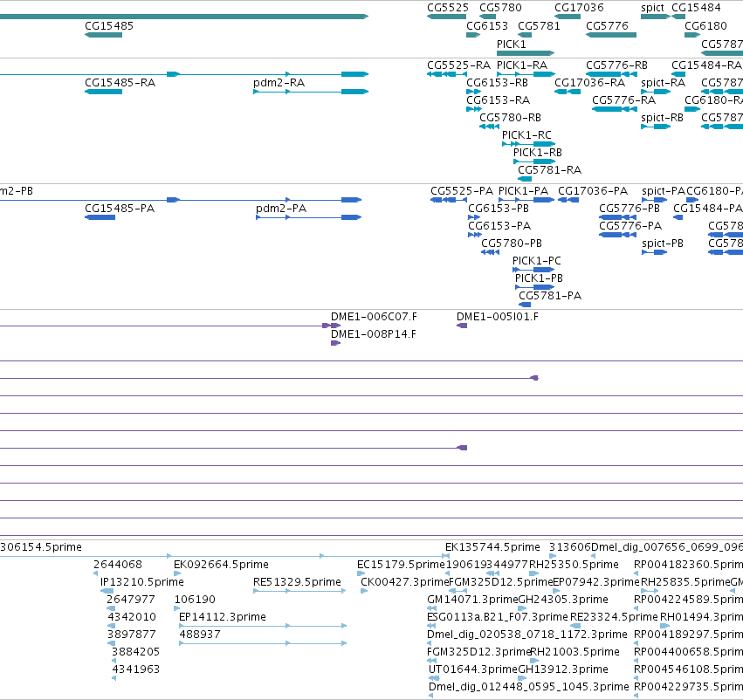Image resolution: width=743 pixels, height=700 pixels.
Task: Select the pdm2-PA CDS label
Action: 281,209
